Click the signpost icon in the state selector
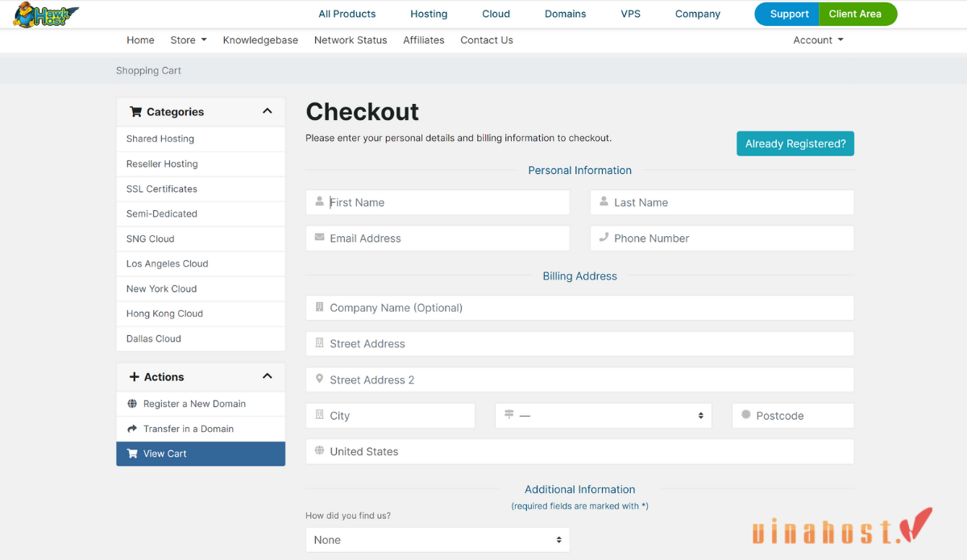Image resolution: width=967 pixels, height=560 pixels. 509,414
